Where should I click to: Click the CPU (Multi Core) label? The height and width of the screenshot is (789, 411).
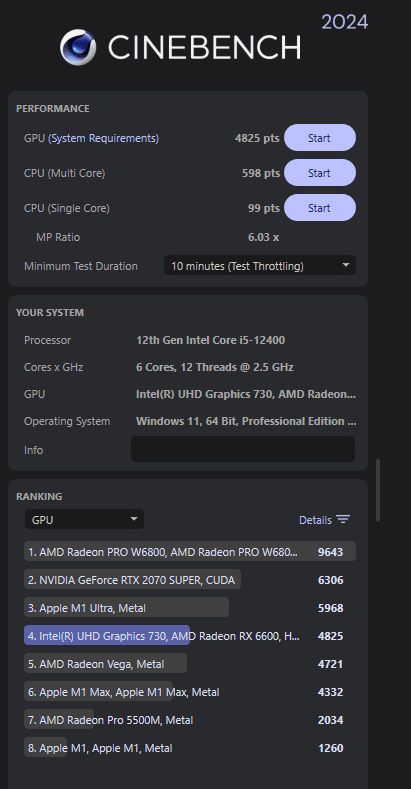pos(64,173)
